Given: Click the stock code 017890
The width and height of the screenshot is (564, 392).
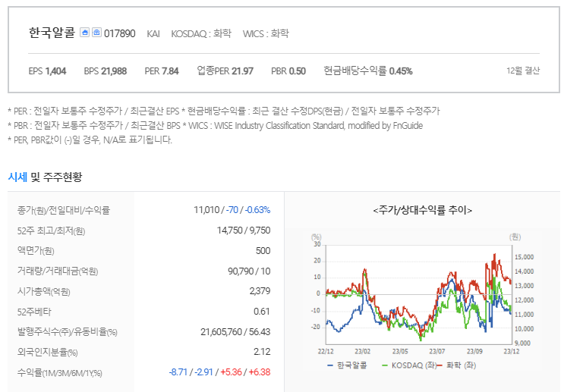Looking at the screenshot, I should (120, 33).
